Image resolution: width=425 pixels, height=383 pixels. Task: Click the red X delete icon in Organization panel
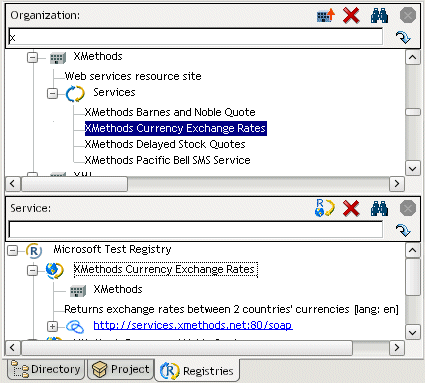point(351,15)
